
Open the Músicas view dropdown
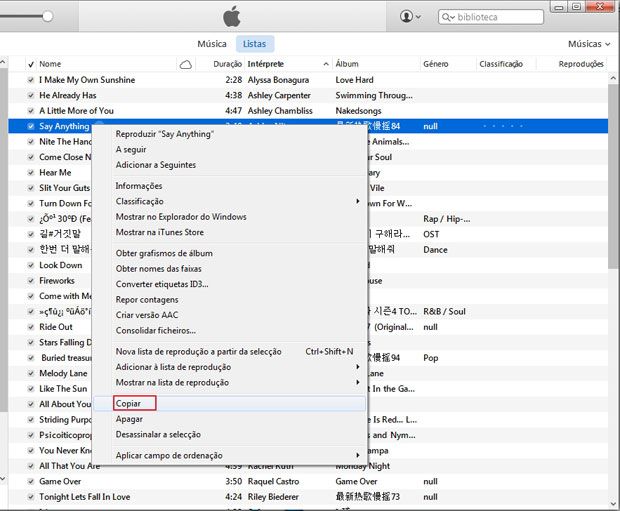click(589, 44)
